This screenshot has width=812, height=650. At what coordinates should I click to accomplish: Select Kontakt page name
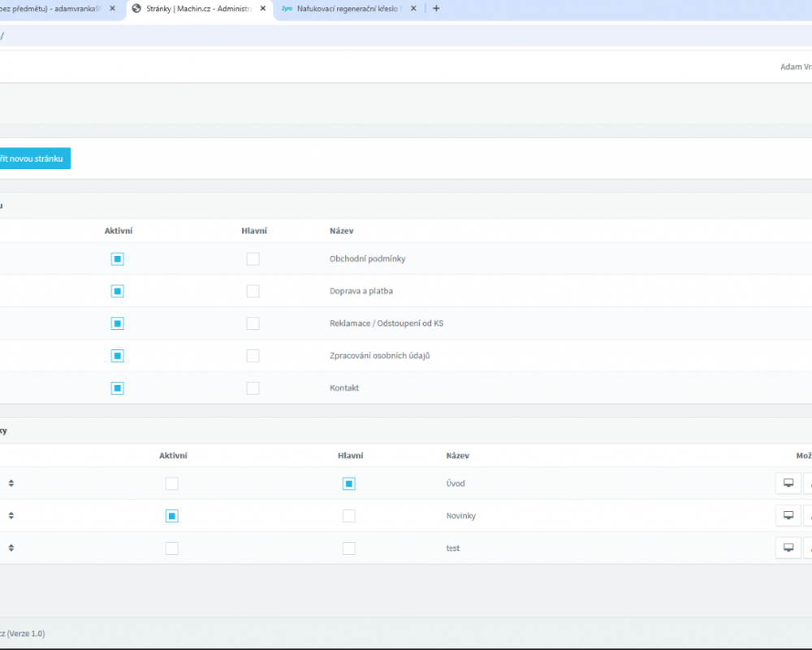[x=343, y=388]
